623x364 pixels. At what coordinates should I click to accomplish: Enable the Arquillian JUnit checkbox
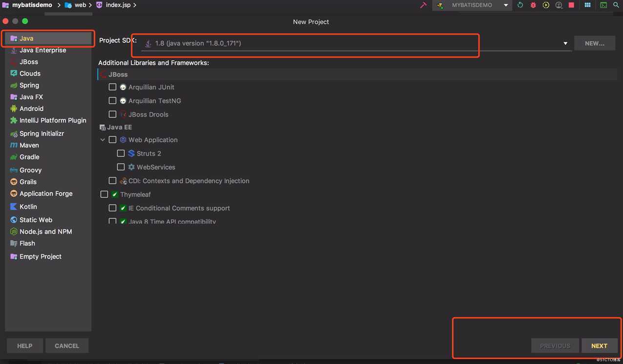click(x=112, y=87)
